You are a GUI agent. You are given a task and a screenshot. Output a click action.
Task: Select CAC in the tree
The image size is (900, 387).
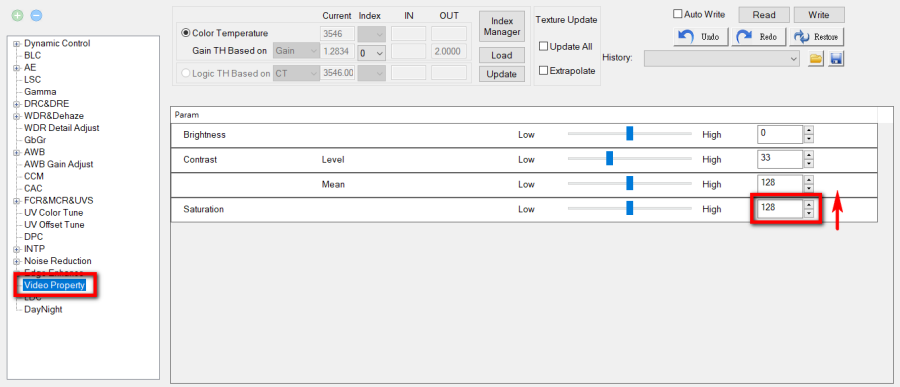click(x=33, y=188)
